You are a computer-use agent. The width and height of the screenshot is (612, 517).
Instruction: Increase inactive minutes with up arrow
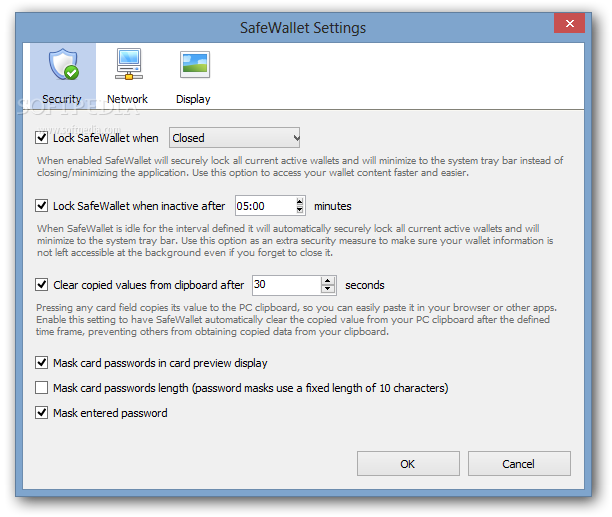pyautogui.click(x=299, y=202)
